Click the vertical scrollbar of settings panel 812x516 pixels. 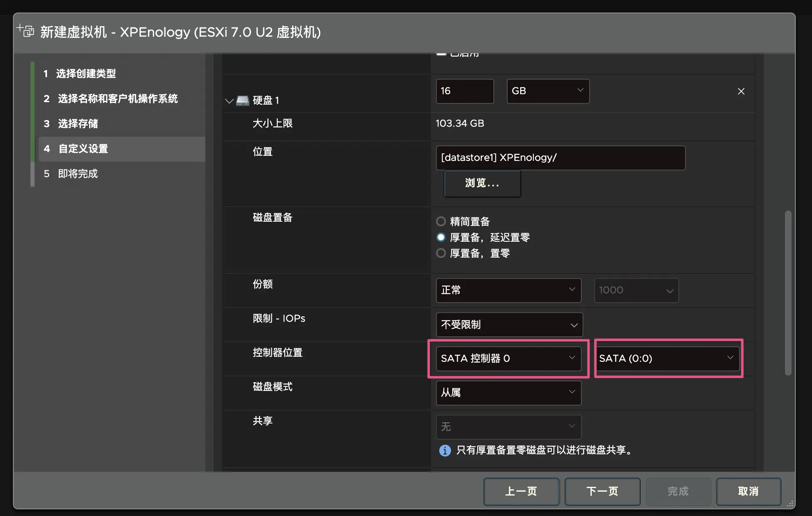tap(788, 292)
